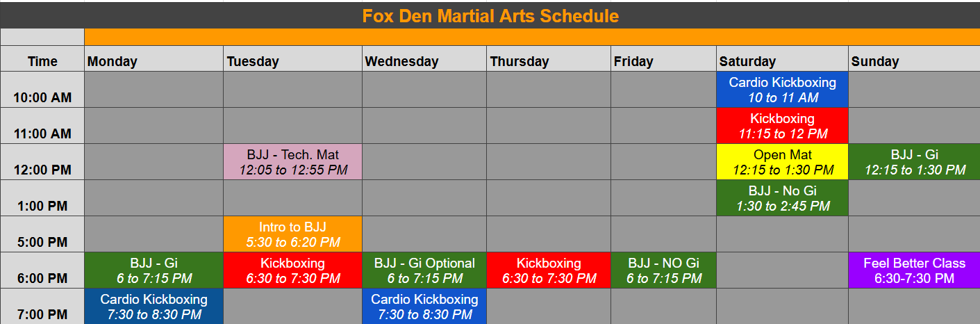Click the Saturday Kickboxing 11:15 to 12 PM cell
The height and width of the screenshot is (324, 980).
[782, 126]
